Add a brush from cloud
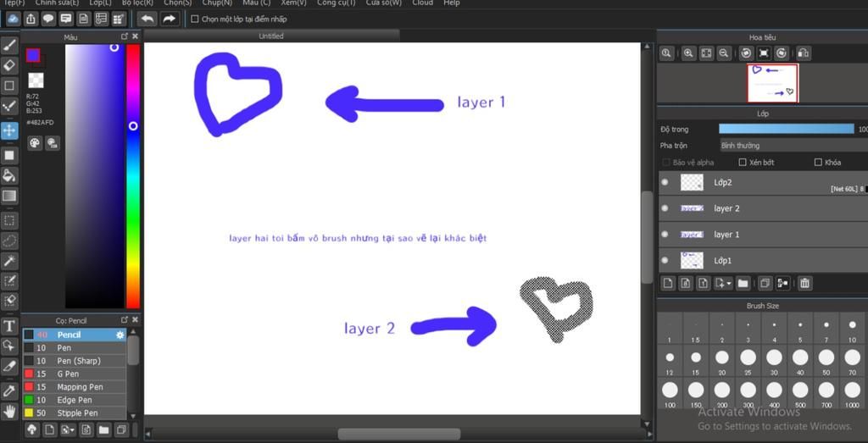 tap(32, 429)
